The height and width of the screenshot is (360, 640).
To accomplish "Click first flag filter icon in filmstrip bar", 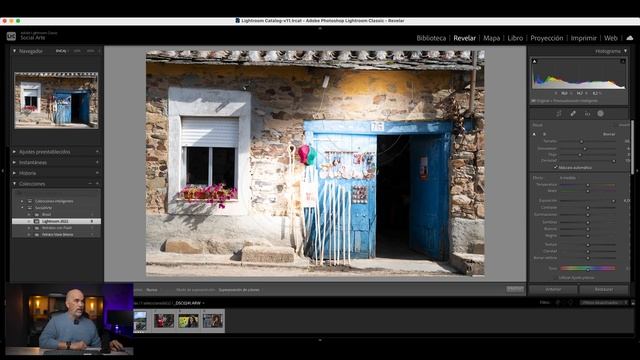I will pyautogui.click(x=558, y=302).
